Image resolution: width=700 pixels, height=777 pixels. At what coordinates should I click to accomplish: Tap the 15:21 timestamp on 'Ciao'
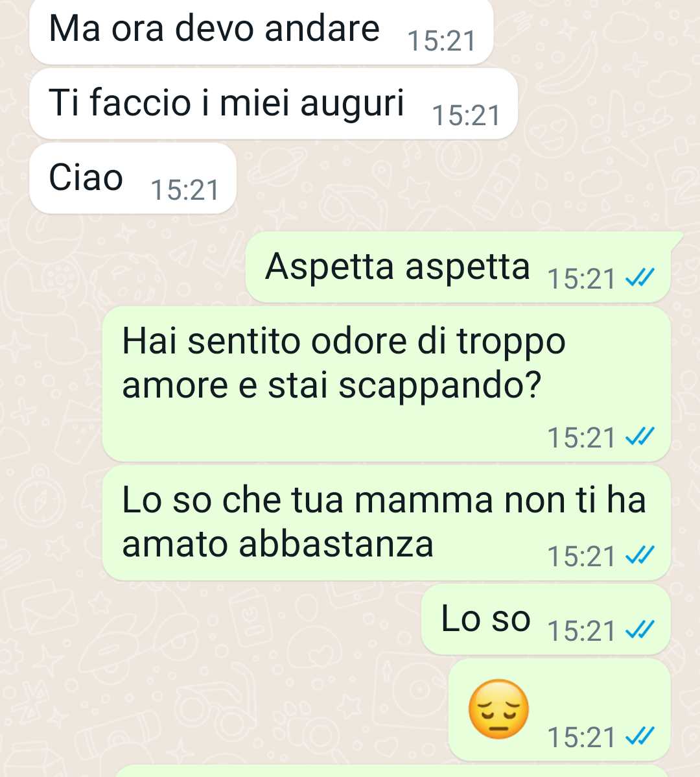[185, 190]
